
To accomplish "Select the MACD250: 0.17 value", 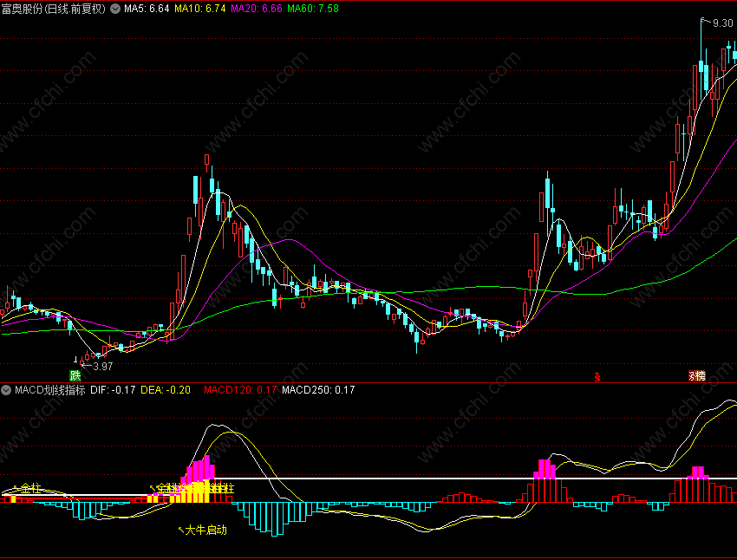I will pos(318,390).
